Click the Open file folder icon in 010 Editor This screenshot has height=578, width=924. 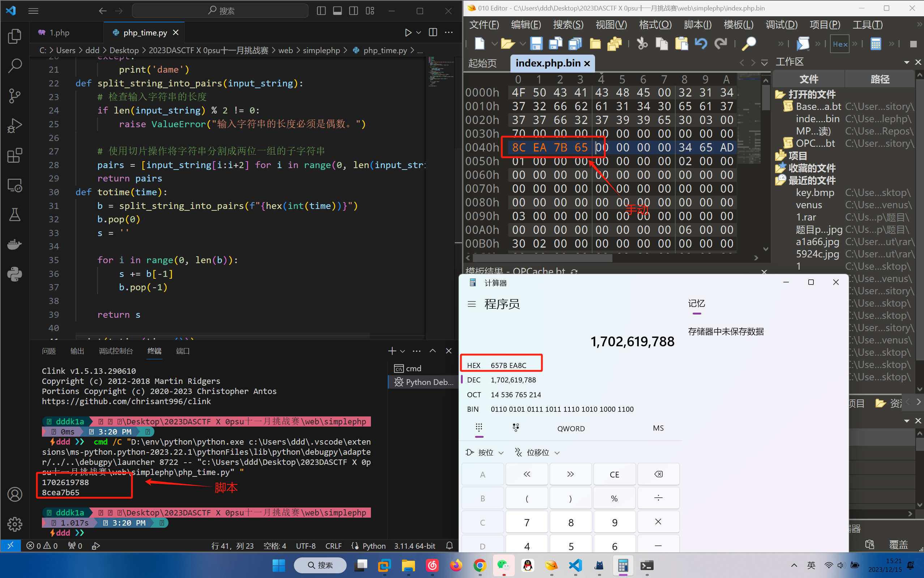point(508,44)
